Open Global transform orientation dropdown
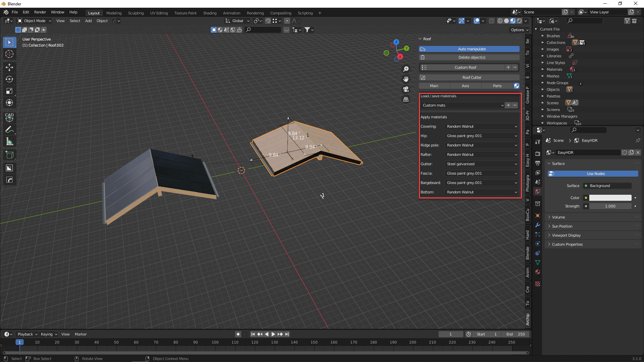Screen dimensions: 644x362 [238, 21]
